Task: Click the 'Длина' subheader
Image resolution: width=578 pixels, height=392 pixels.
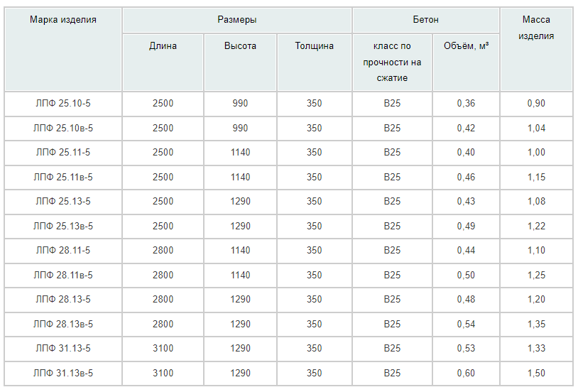Action: pos(163,46)
